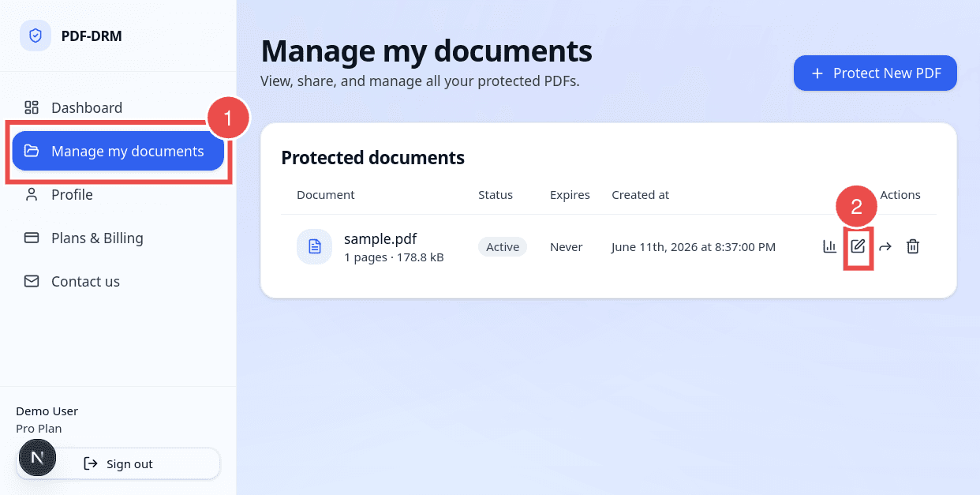Screen dimensions: 980x495
Task: Click the Status column header
Action: tap(496, 195)
